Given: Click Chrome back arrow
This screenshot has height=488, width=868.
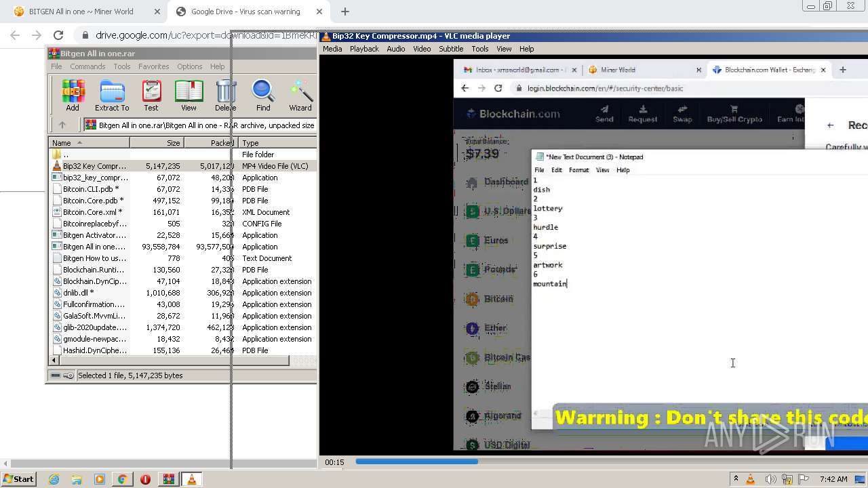Looking at the screenshot, I should point(15,35).
